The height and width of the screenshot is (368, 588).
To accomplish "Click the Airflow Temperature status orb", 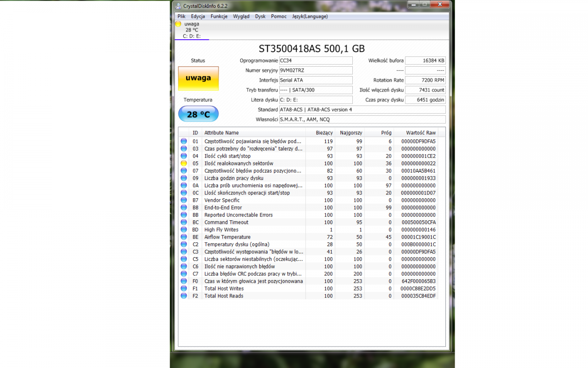I will click(x=184, y=237).
